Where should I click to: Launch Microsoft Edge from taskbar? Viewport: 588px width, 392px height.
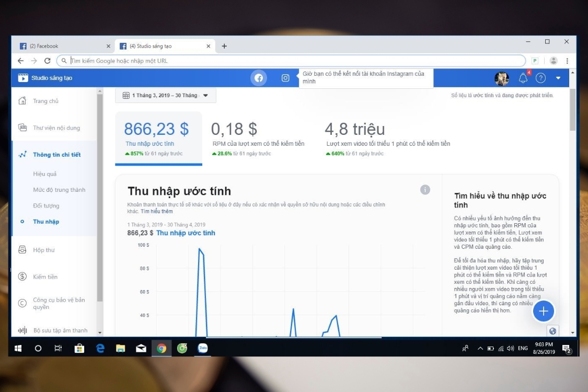[x=100, y=349]
